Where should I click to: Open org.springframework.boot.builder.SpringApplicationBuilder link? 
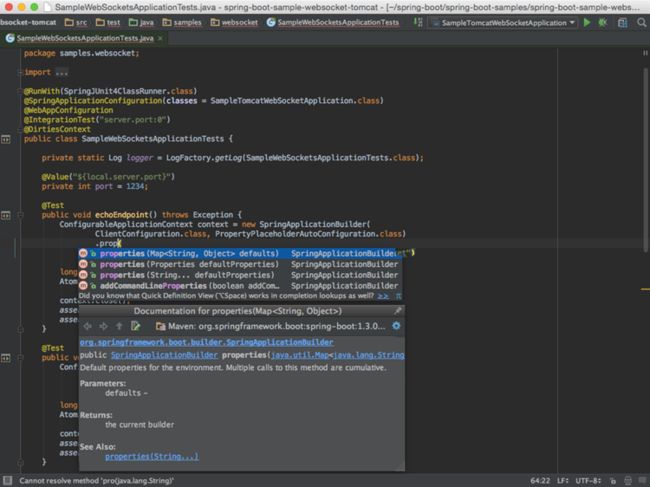coord(179,341)
